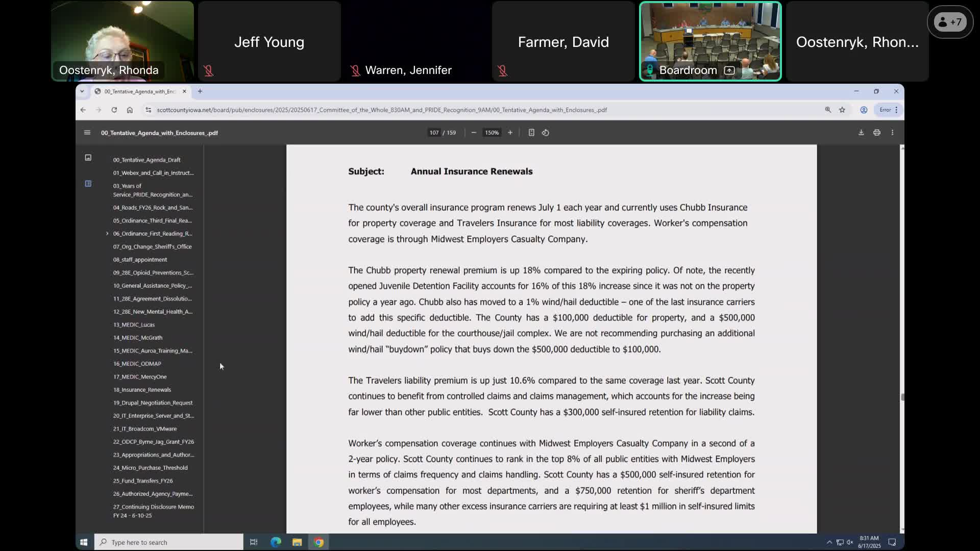Bookmark this page with the star icon
Image resolution: width=980 pixels, height=551 pixels.
842,110
